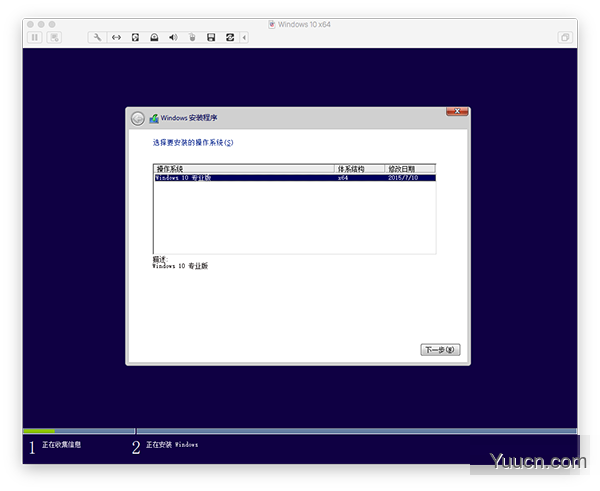The image size is (600, 491).
Task: Click the back arrow in Windows Setup
Action: tap(137, 118)
